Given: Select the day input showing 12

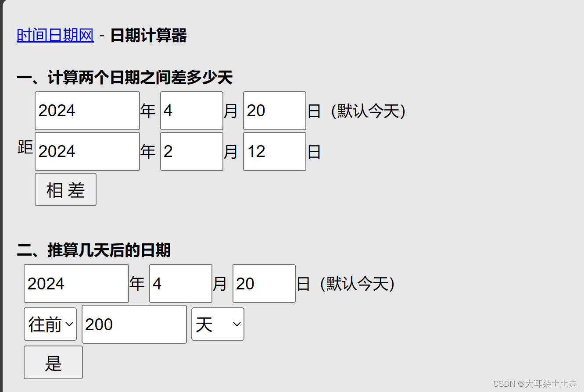Looking at the screenshot, I should pyautogui.click(x=274, y=151).
